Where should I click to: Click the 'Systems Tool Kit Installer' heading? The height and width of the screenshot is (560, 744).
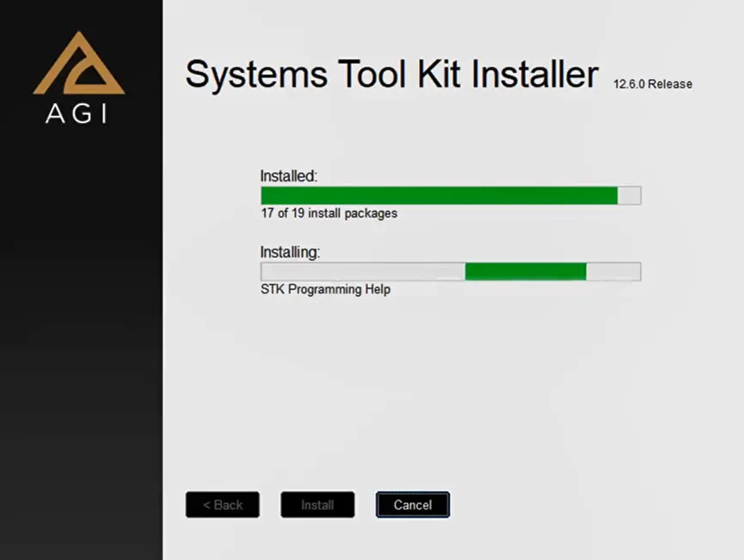pyautogui.click(x=391, y=74)
